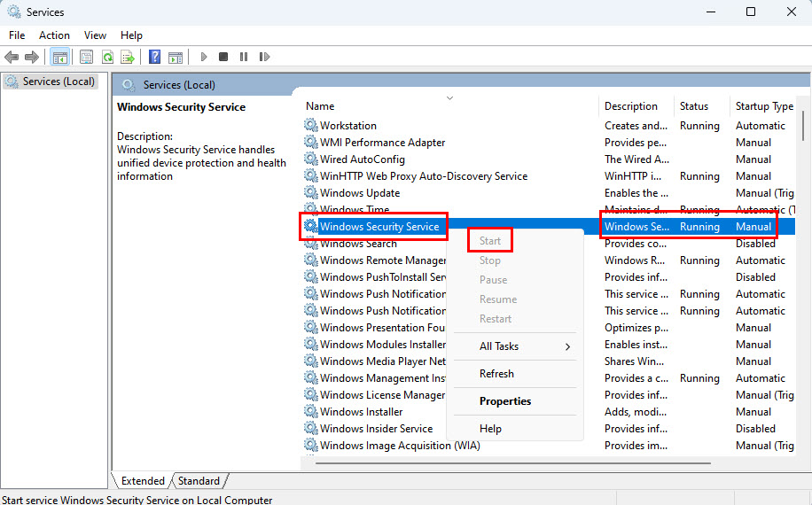Click the Export List toolbar icon
812x505 pixels.
[x=128, y=58]
